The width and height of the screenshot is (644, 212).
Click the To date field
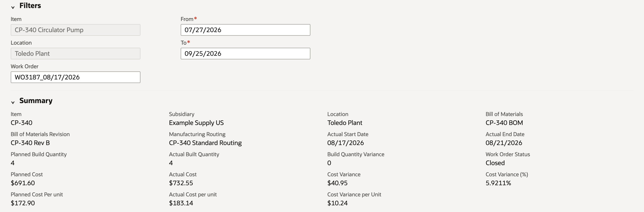pos(245,54)
